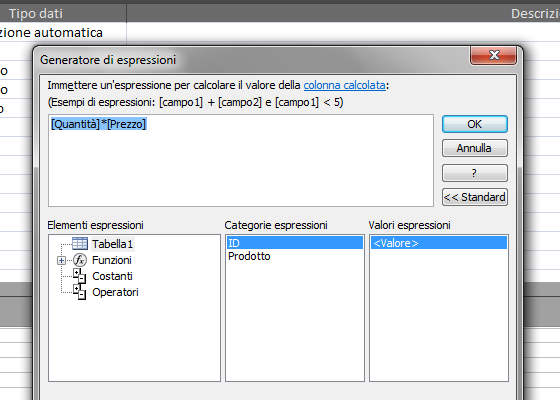
Task: Open help with the ? button
Action: coord(475,173)
